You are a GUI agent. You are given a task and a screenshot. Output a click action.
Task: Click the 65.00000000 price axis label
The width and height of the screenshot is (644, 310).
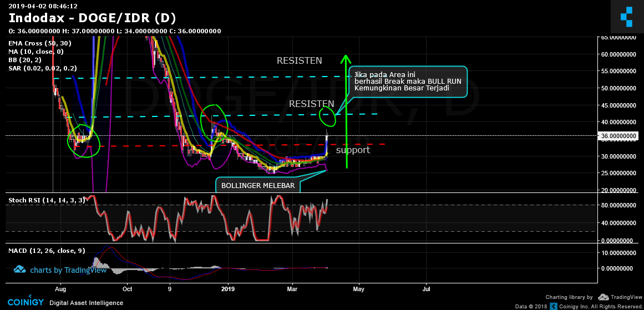[620, 37]
